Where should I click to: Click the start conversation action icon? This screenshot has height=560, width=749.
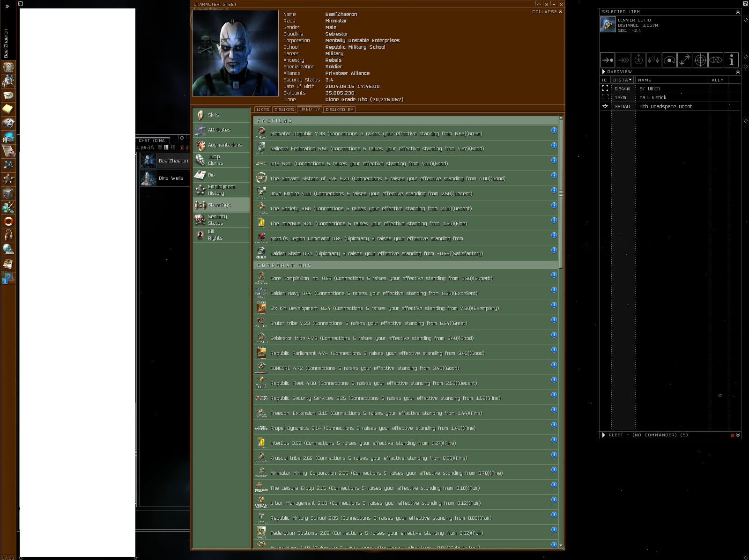(x=654, y=60)
